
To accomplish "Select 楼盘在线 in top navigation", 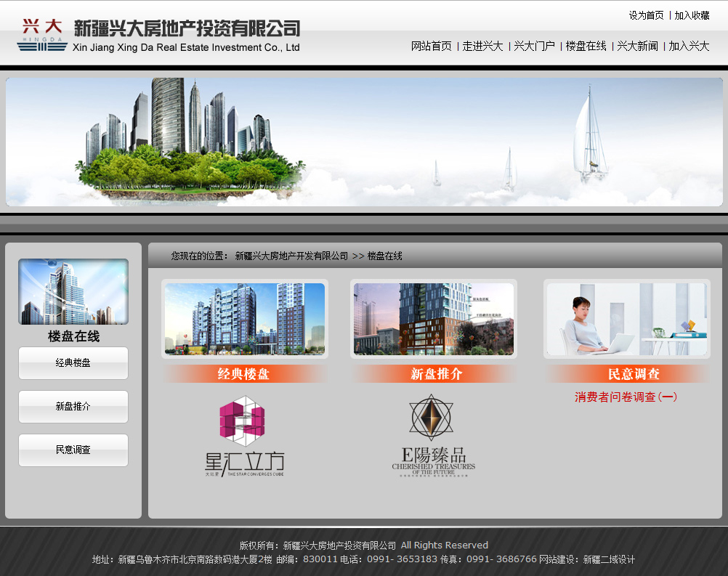I will [x=586, y=46].
